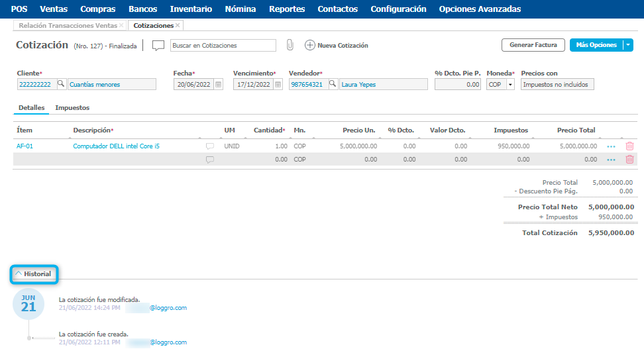Click the plus icon for Nueva Cotización
Screen dimensions: 644x351
[x=309, y=45]
